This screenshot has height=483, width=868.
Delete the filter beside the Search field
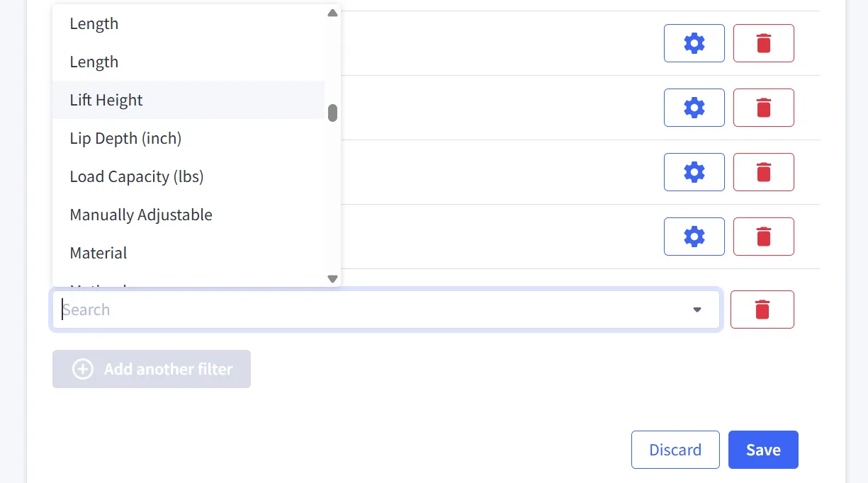(x=762, y=309)
